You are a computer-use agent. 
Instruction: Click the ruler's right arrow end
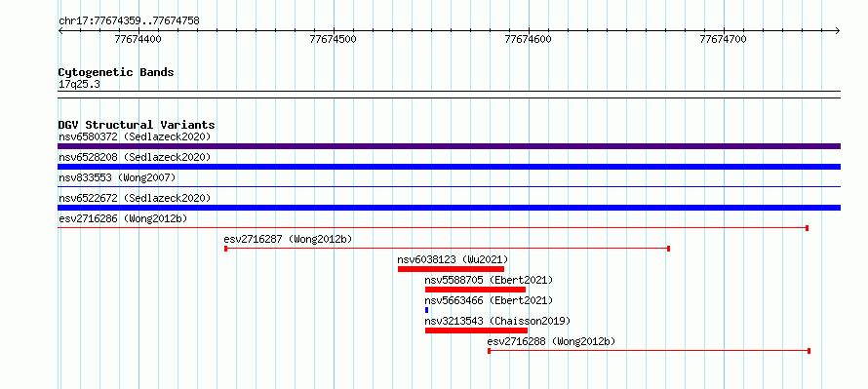[x=838, y=30]
